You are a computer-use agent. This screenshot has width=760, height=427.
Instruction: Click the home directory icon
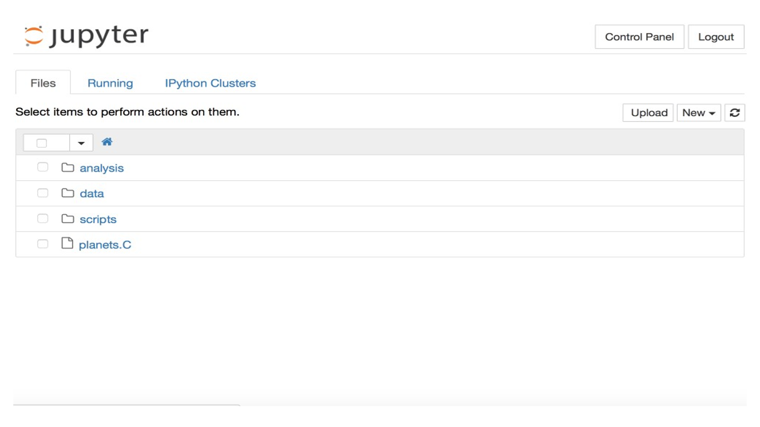(x=107, y=142)
